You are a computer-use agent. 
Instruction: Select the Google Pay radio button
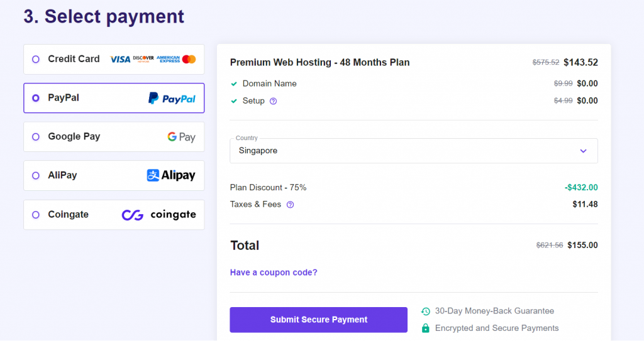pos(35,137)
